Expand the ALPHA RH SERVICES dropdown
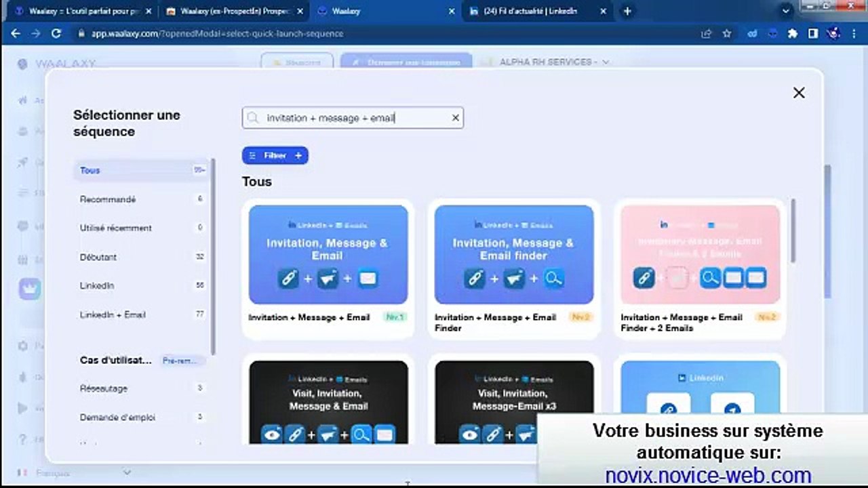 click(x=605, y=62)
